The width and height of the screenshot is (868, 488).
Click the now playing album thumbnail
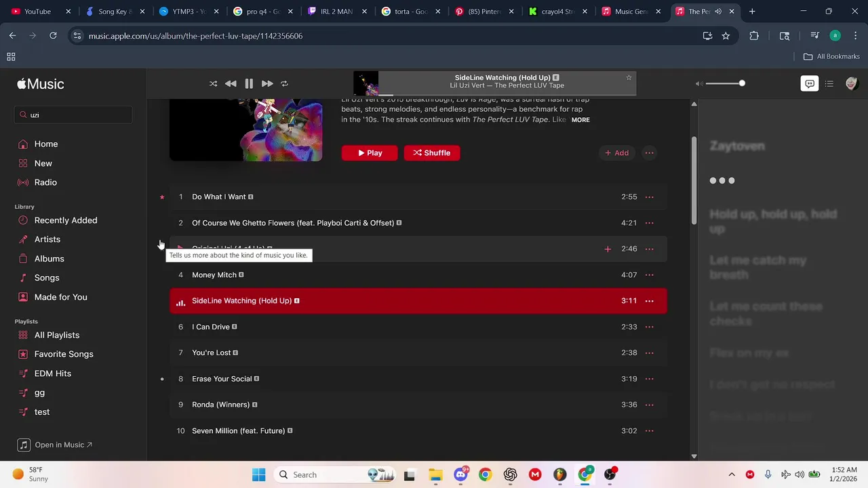[366, 83]
